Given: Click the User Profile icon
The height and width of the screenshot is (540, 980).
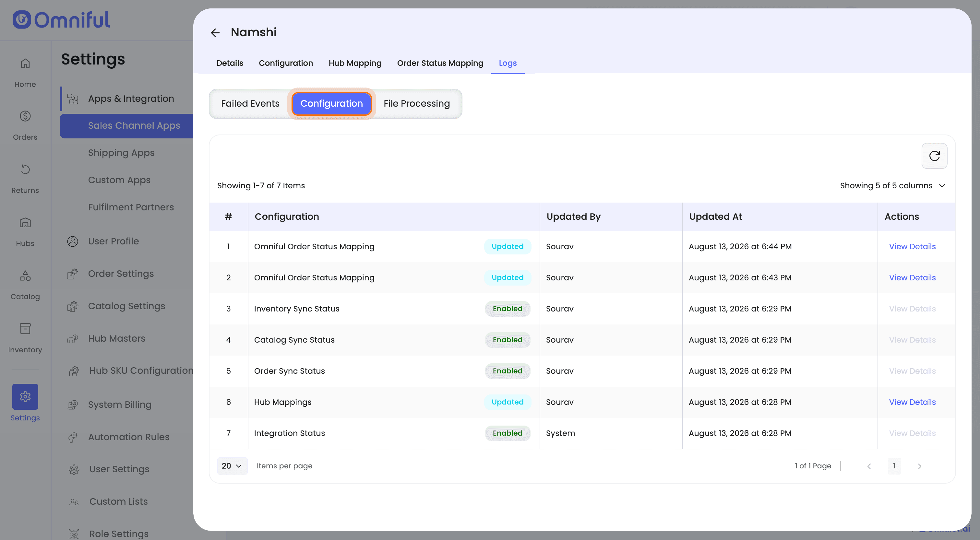Looking at the screenshot, I should coord(73,241).
